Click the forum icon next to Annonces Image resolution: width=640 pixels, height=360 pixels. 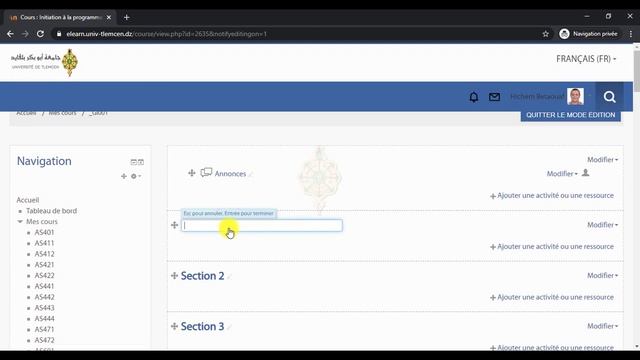coord(206,173)
